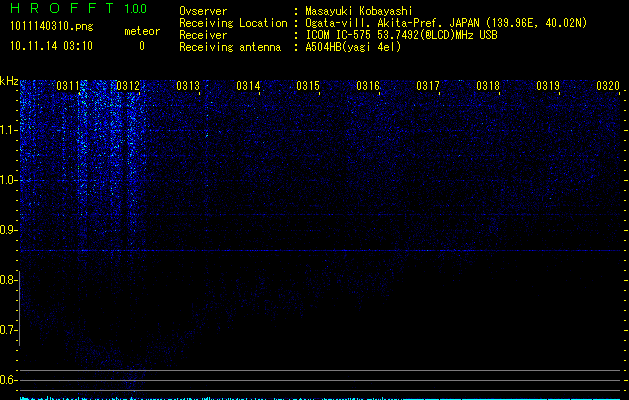The image size is (629, 400).
Task: Click the observer name Masayuki Kobayashi
Action: [359, 11]
